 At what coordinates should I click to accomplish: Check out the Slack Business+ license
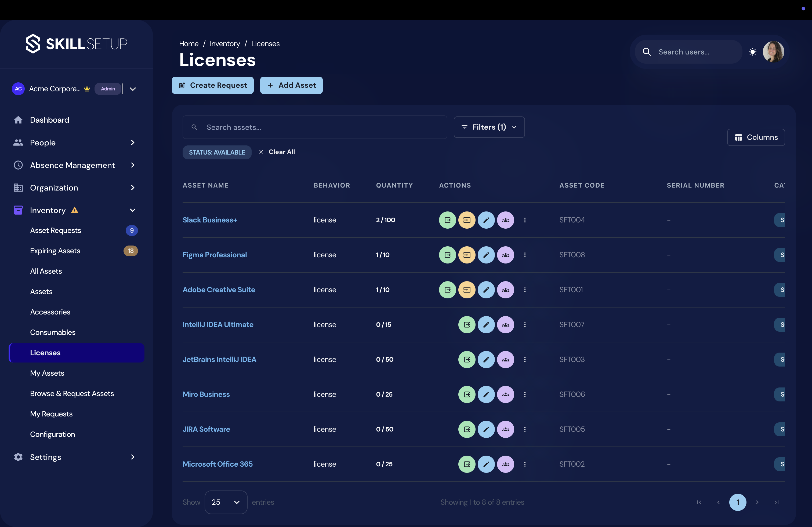click(447, 220)
